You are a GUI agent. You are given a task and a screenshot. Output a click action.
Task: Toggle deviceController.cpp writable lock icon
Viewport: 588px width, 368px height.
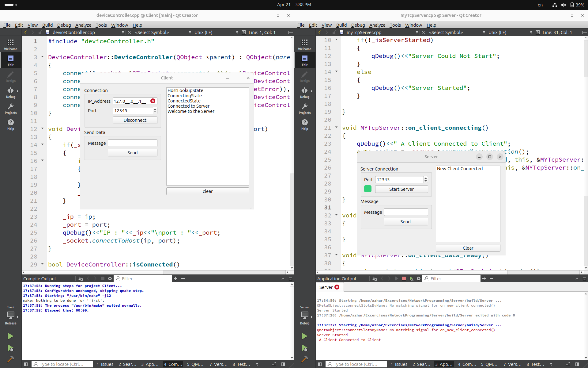40,32
